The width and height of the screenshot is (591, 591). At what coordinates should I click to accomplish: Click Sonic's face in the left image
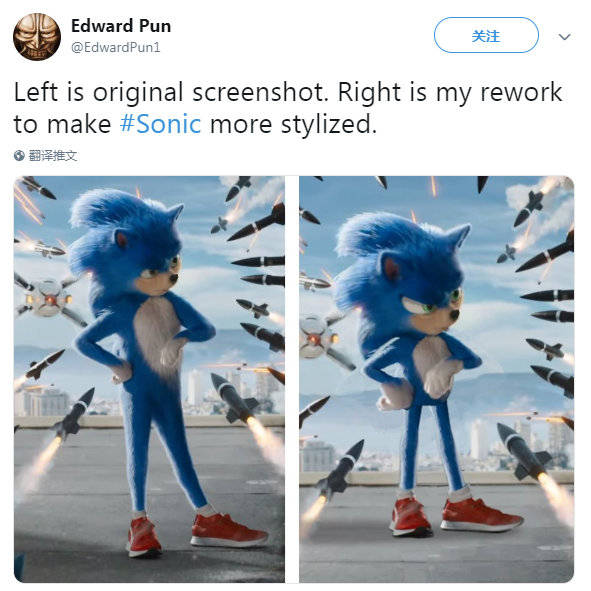[158, 275]
